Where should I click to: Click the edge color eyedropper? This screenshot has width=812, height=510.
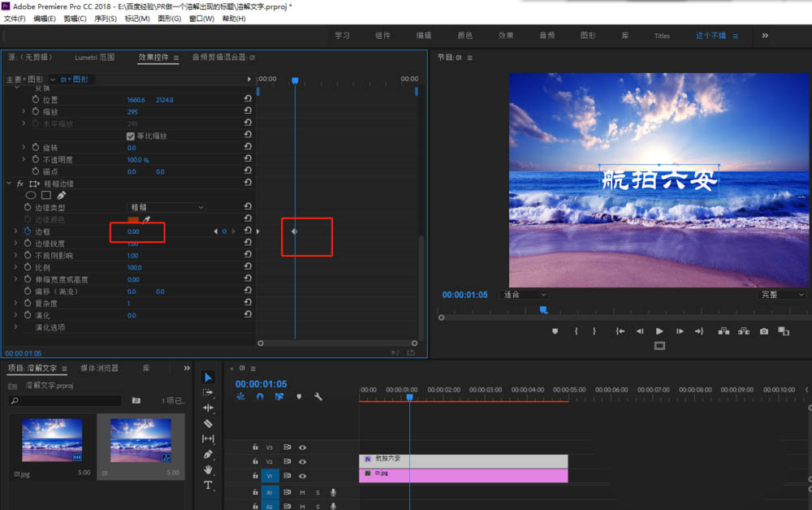tap(147, 219)
